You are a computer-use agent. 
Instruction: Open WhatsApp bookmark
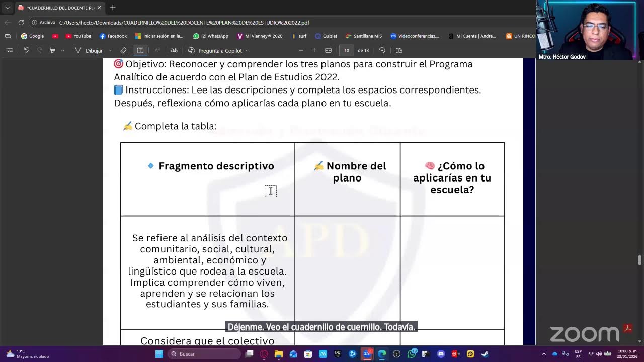tap(211, 36)
